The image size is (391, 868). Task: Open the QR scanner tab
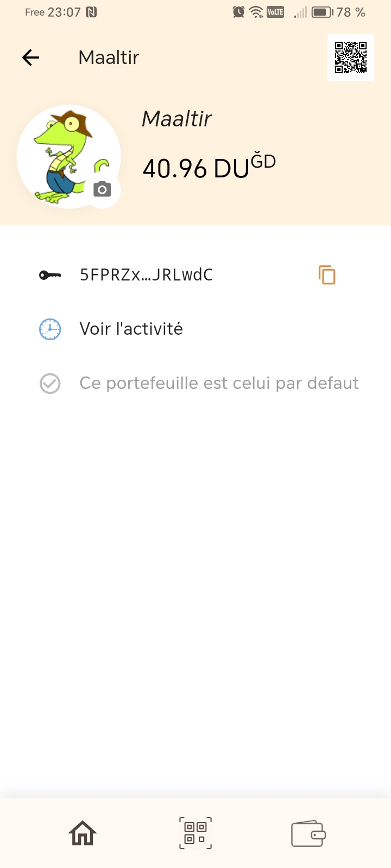[195, 833]
